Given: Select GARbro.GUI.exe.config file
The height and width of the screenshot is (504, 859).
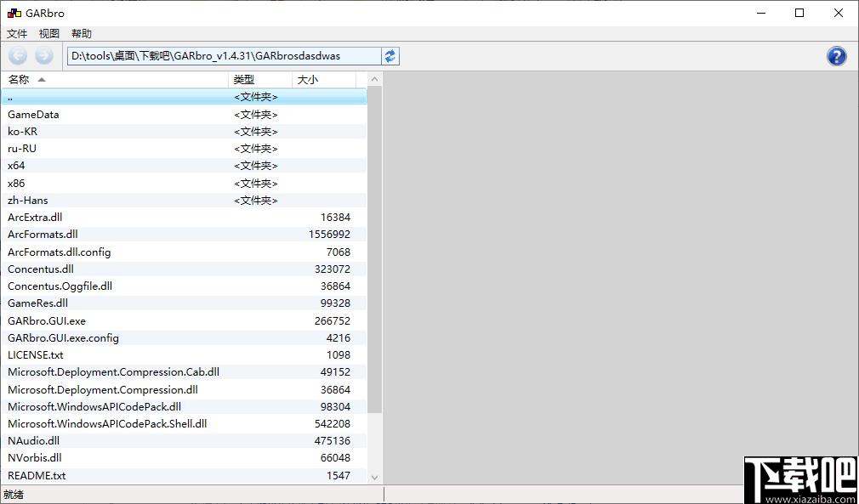Looking at the screenshot, I should click(184, 337).
